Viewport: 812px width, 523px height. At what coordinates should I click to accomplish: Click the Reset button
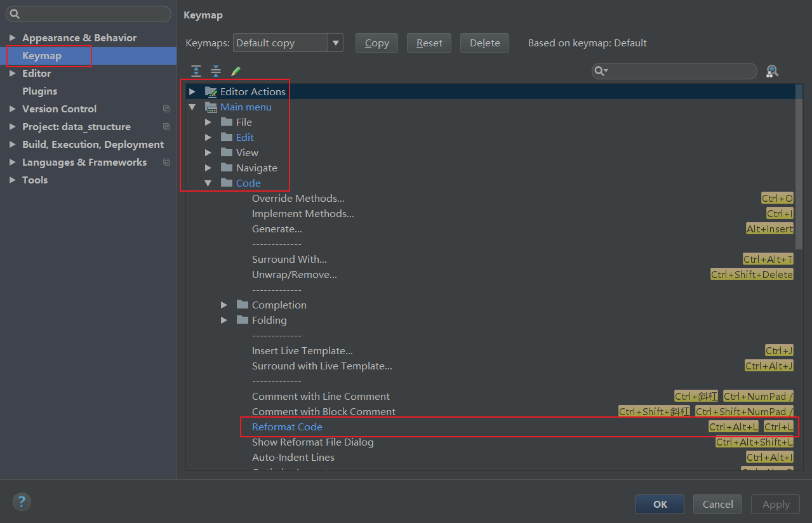coord(429,43)
